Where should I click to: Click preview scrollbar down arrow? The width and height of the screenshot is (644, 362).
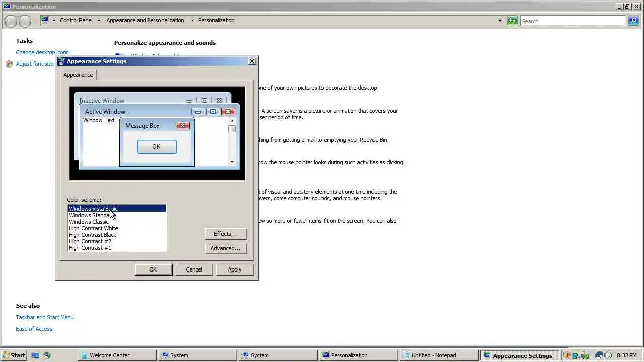[x=232, y=161]
